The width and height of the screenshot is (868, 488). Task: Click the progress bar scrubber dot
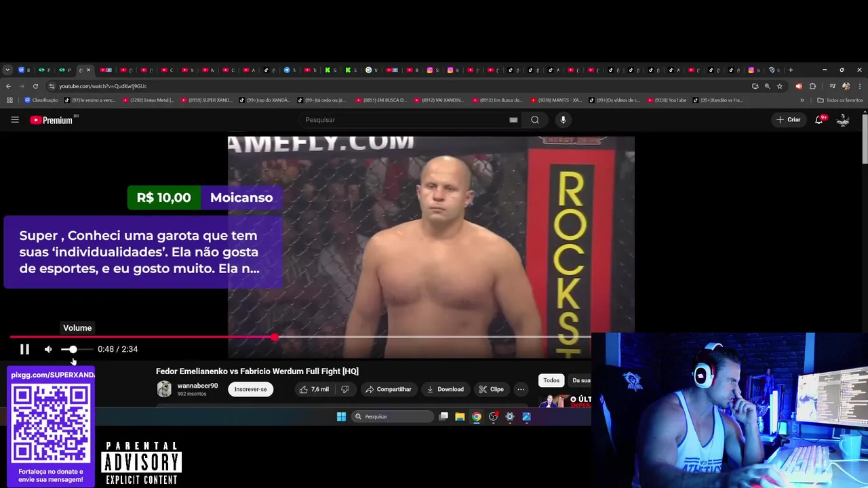pos(275,337)
